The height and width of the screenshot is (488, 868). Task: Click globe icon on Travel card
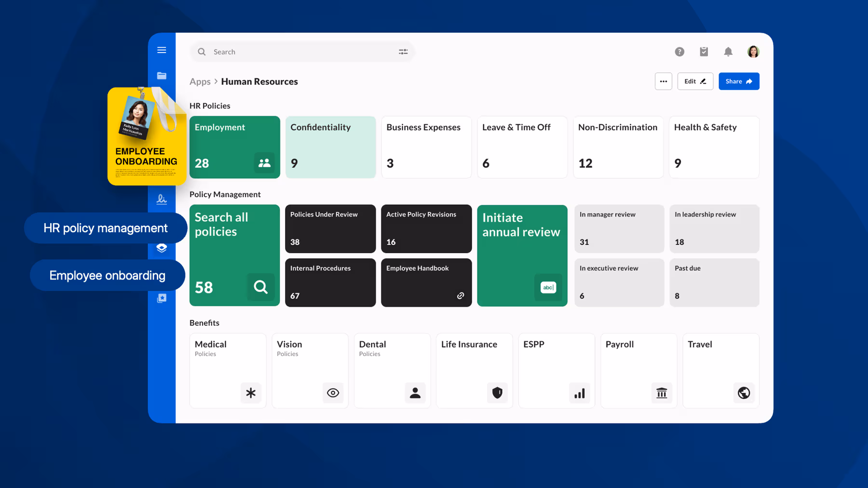pyautogui.click(x=744, y=393)
